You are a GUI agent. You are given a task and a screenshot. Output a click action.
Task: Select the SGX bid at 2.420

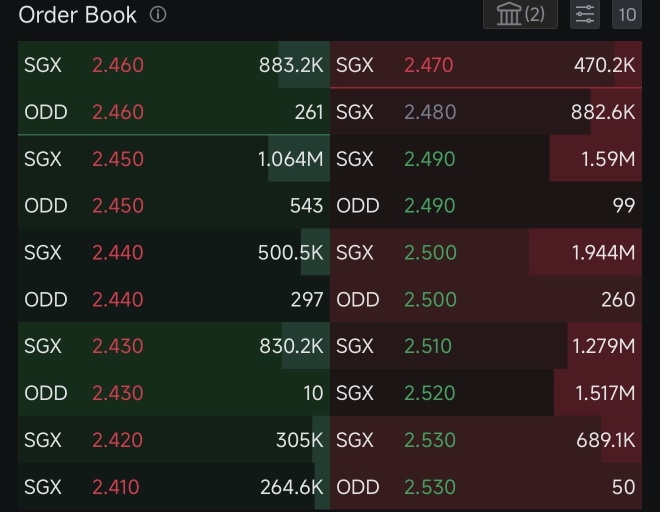174,440
